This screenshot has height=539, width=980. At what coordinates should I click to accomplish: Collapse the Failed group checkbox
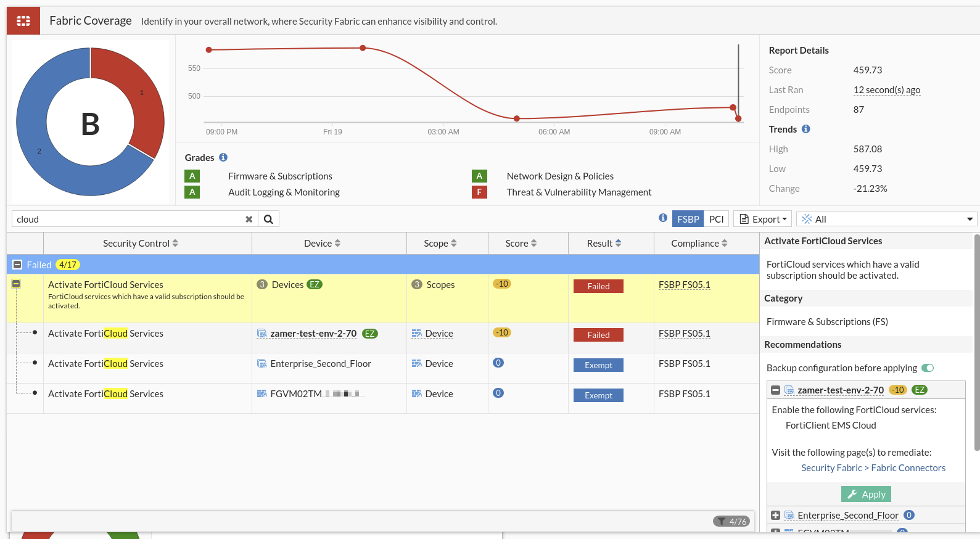click(17, 265)
